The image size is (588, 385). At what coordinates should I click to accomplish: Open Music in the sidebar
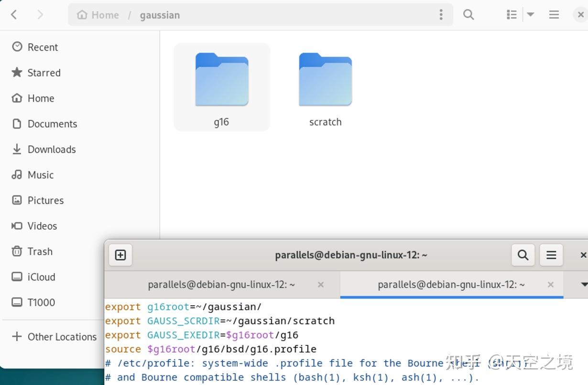(81, 175)
